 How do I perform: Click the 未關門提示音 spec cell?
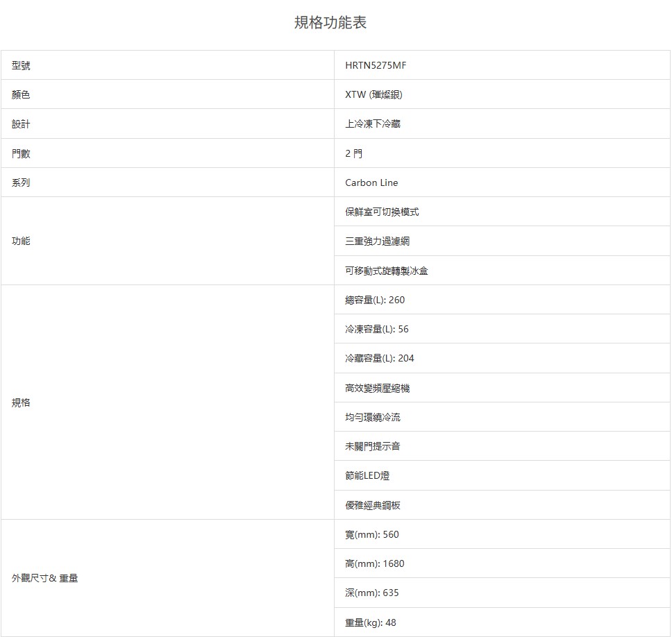[x=372, y=446]
